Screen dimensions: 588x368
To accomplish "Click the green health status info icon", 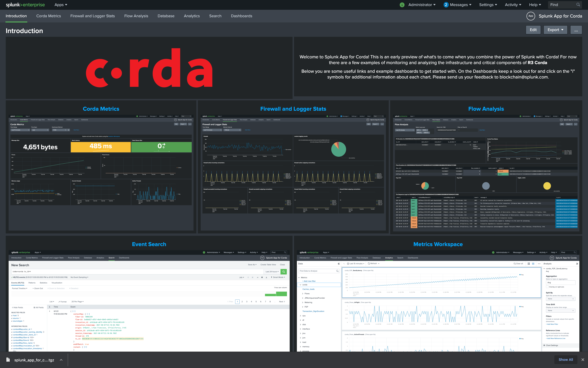I will click(x=402, y=5).
